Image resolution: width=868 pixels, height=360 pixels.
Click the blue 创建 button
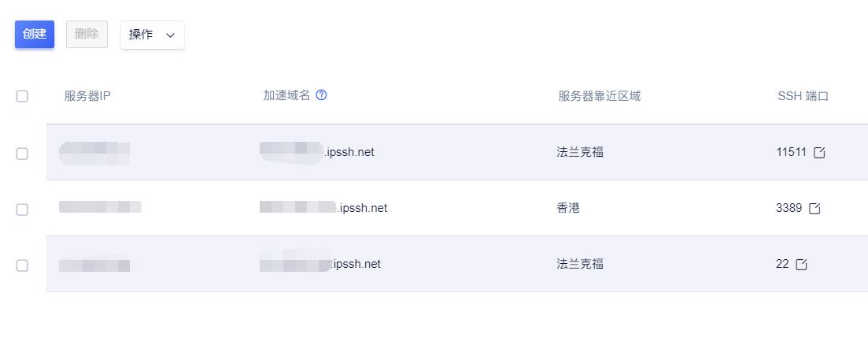[x=35, y=35]
